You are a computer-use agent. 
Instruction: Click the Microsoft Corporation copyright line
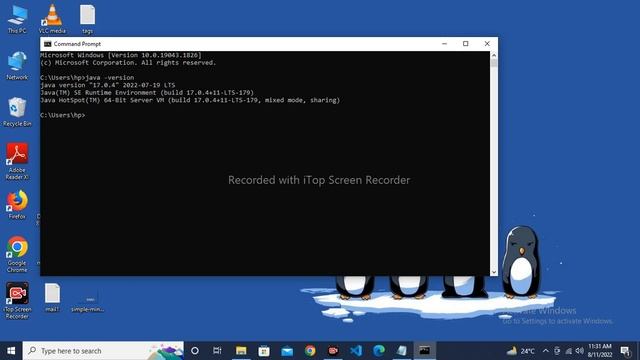pos(128,63)
